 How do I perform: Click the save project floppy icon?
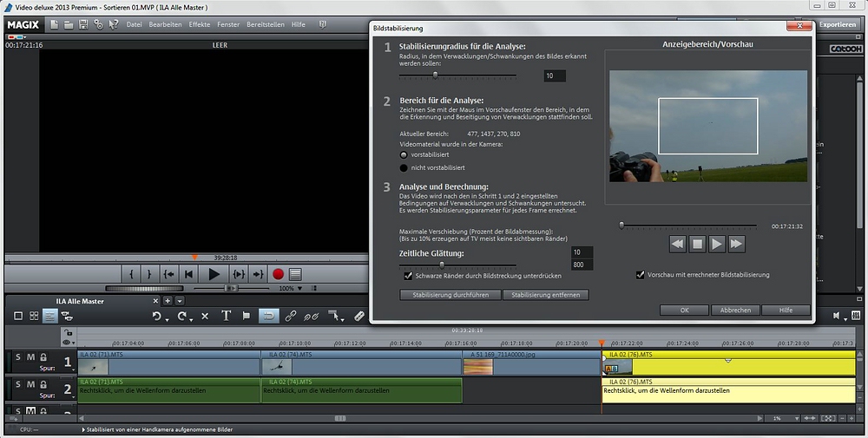point(83,24)
